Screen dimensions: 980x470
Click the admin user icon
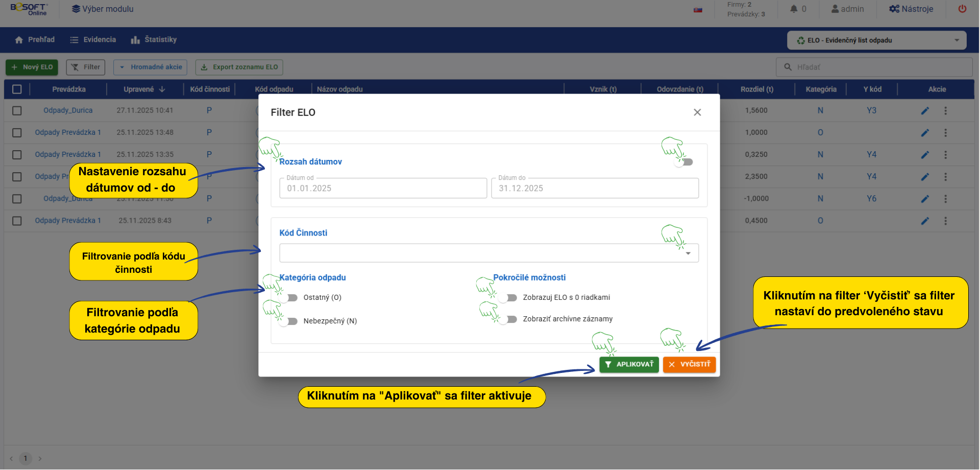(835, 9)
